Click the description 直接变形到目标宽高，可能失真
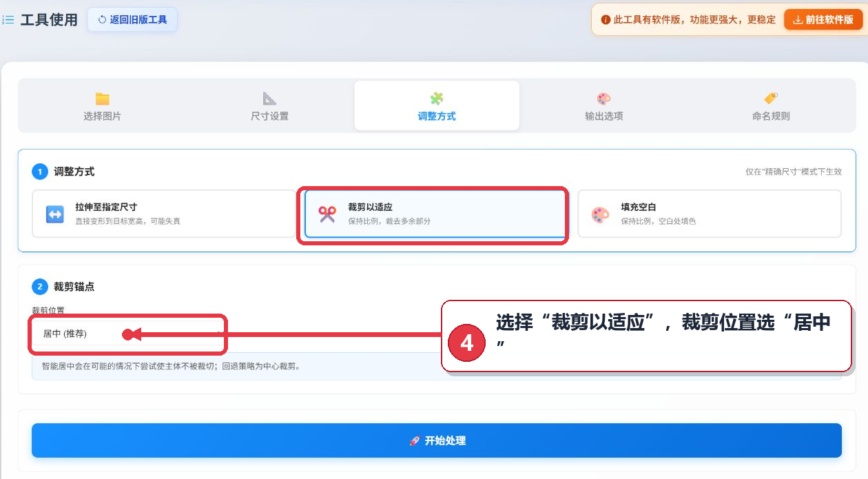Image resolution: width=868 pixels, height=479 pixels. point(128,221)
